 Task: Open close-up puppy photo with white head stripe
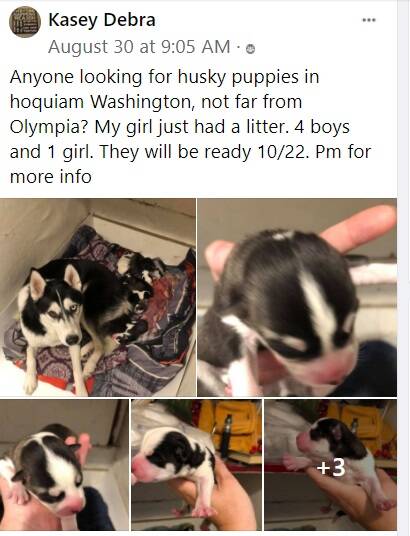tap(297, 297)
